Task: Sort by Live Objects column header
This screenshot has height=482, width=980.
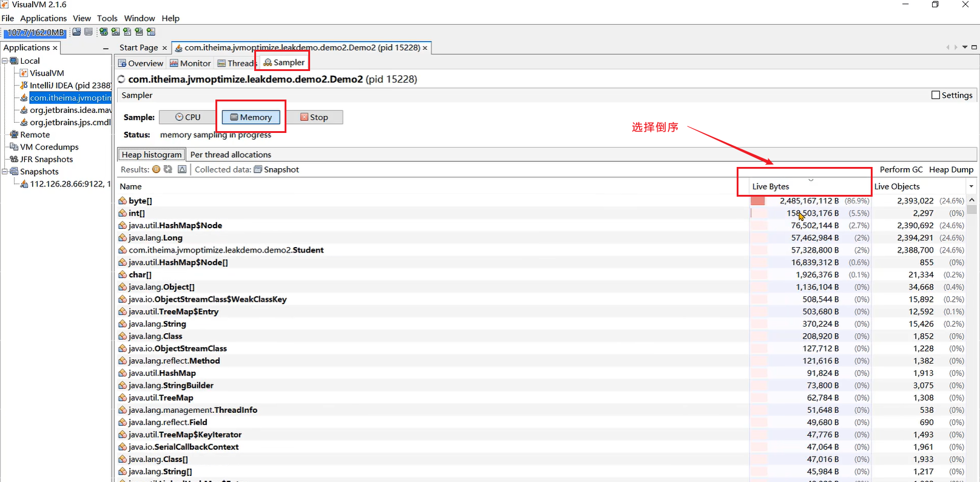Action: (x=919, y=186)
